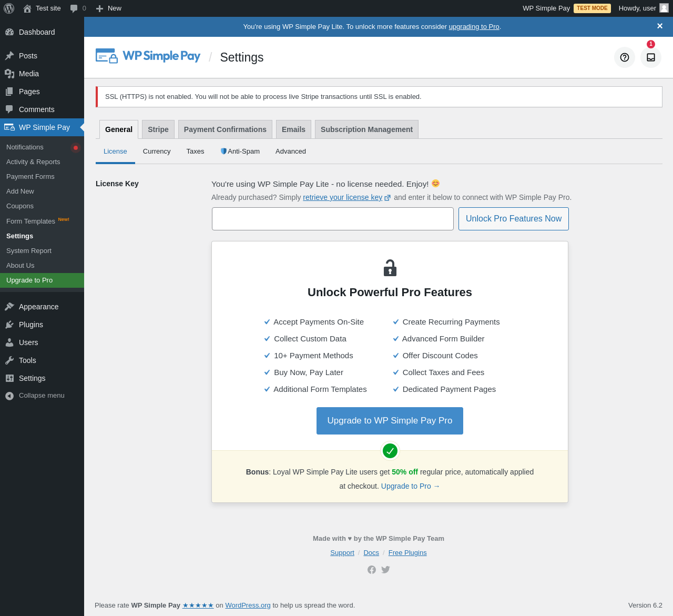673x616 pixels.
Task: Collapse the admin sidebar menu
Action: (35, 396)
